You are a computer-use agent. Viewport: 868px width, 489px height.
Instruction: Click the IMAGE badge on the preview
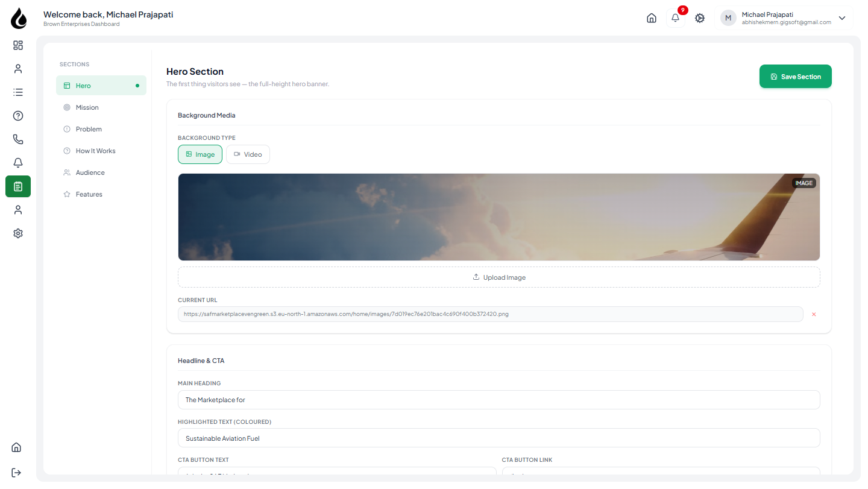tap(804, 183)
